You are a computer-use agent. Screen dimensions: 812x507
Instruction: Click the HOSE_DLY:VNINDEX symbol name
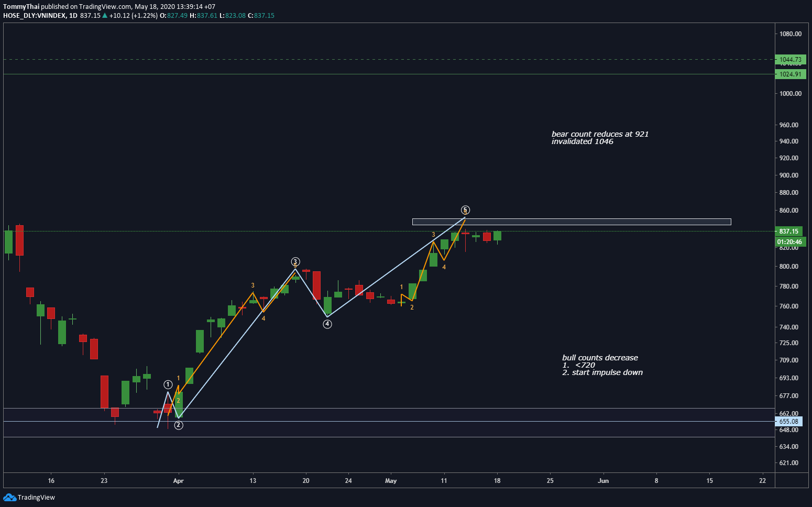pos(35,15)
